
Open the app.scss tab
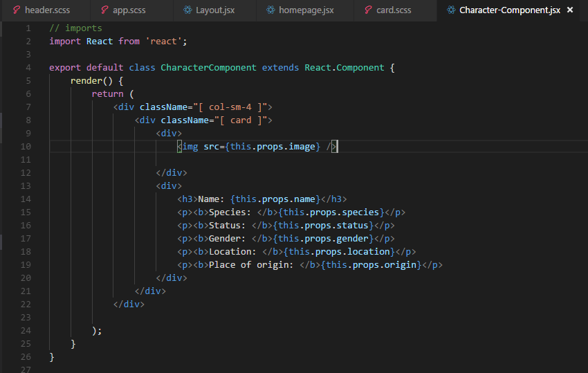coord(131,10)
